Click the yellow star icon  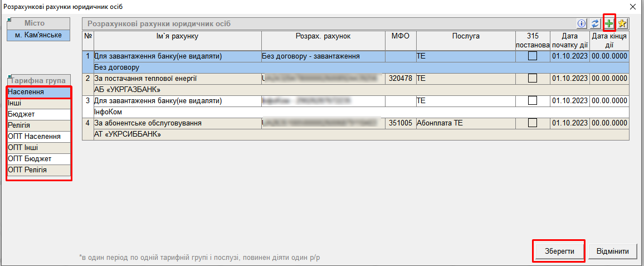(x=623, y=23)
